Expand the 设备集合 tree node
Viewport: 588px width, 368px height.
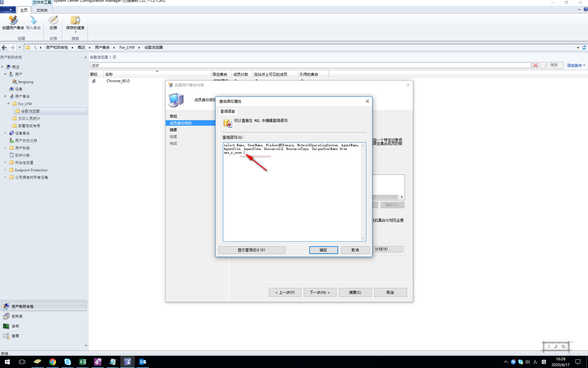tap(5, 133)
